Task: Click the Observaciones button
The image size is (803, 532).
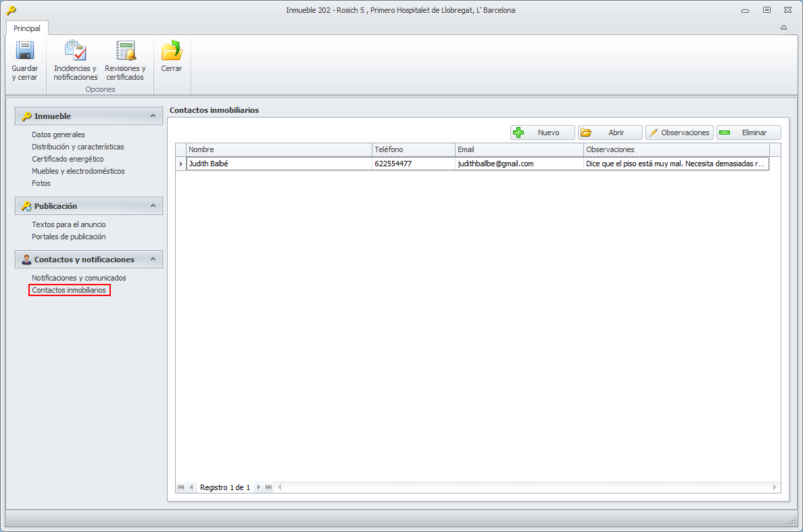Action: point(679,132)
